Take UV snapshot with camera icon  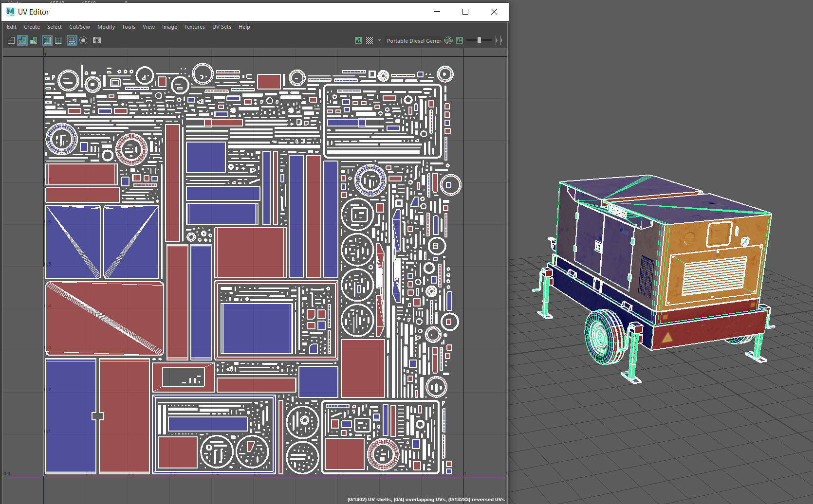tap(97, 40)
